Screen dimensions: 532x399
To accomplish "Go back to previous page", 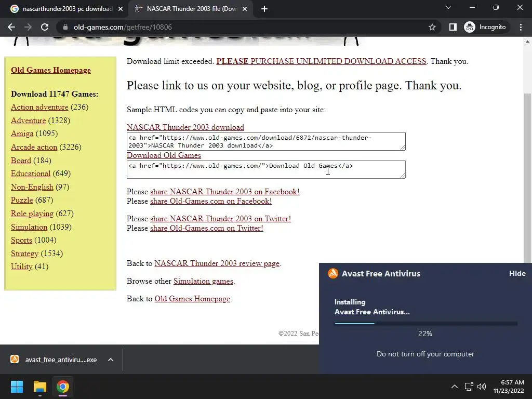I will (11, 27).
